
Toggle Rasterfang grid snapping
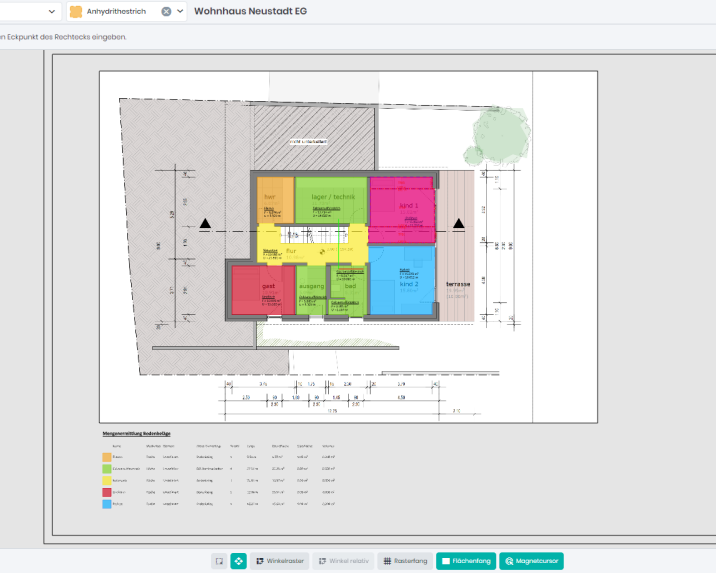point(405,561)
